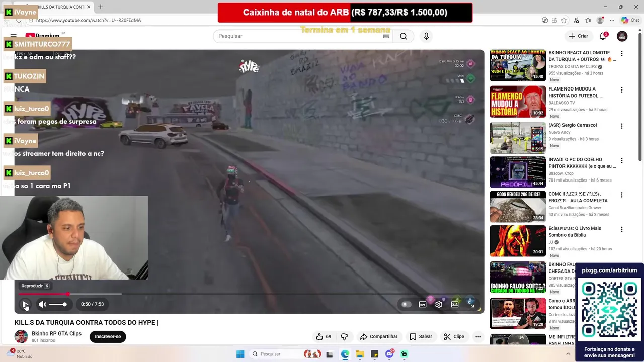Screen dimensions: 644x362
Task: Open Discord from the taskbar
Action: coord(389,354)
